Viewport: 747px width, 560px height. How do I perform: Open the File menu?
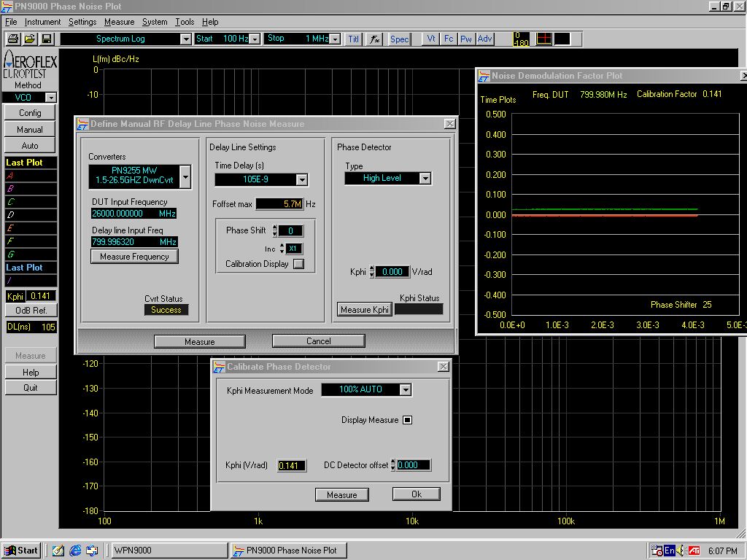pyautogui.click(x=11, y=22)
